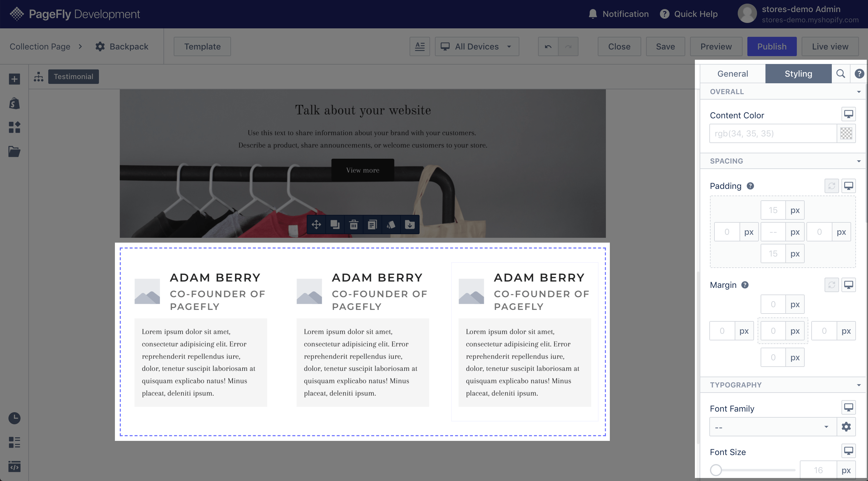The image size is (868, 481).
Task: Switch to the General tab
Action: pyautogui.click(x=733, y=74)
